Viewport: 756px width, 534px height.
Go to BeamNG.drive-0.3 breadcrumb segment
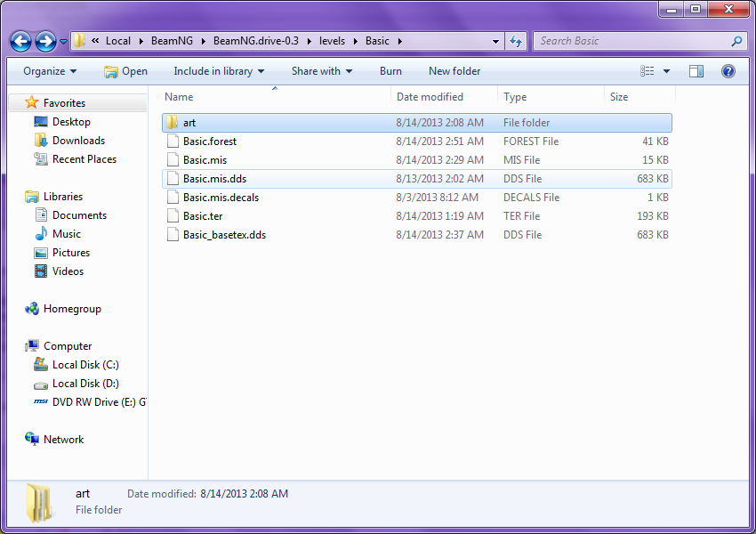coord(256,41)
